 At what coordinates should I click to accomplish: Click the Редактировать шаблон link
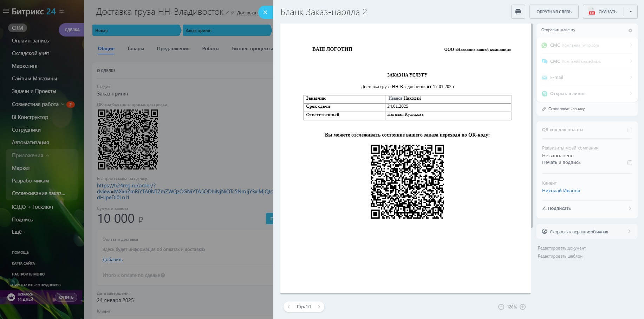coord(560,257)
